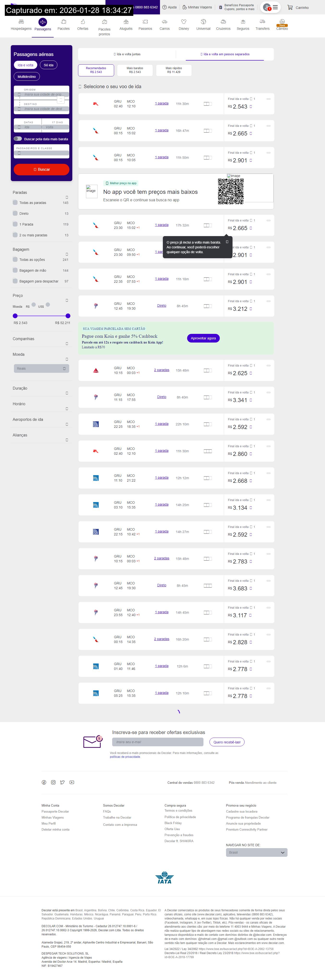This screenshot has width=325, height=980.
Task: Toggle Buscar pela data mais barata
Action: pyautogui.click(x=18, y=139)
